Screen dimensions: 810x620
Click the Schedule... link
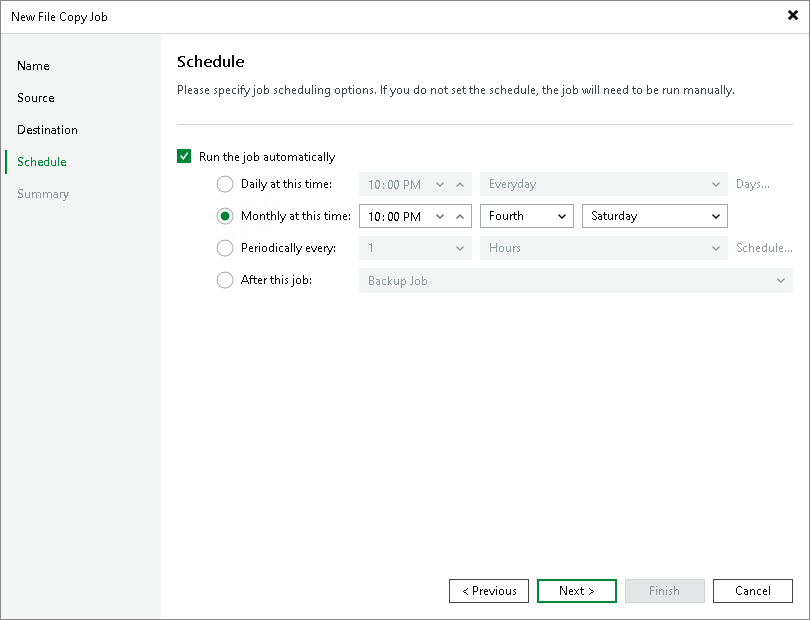tap(764, 248)
